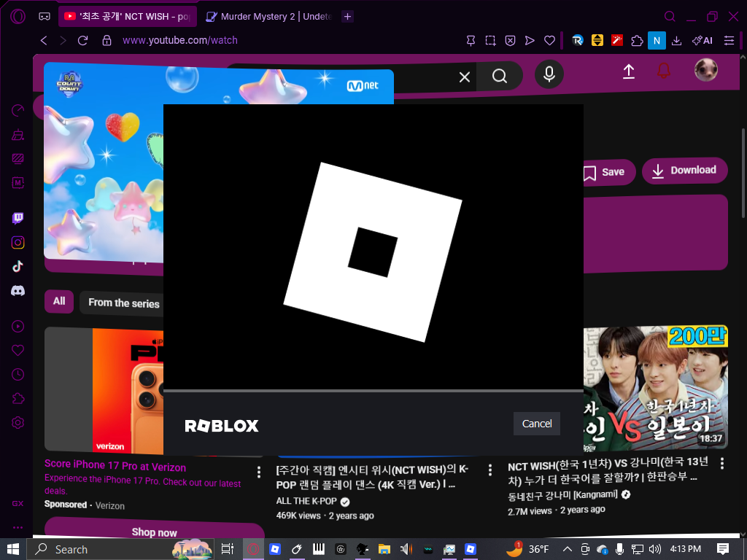Switch to the NCT WISH YouTube tab
Image resolution: width=747 pixels, height=560 pixels.
(x=127, y=17)
